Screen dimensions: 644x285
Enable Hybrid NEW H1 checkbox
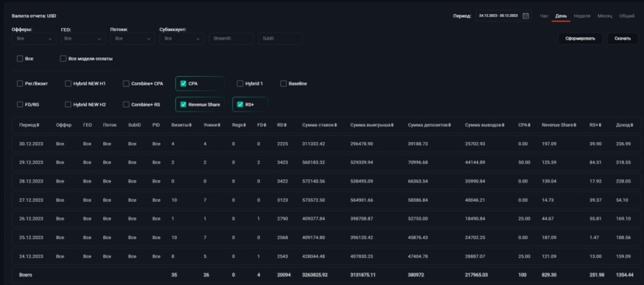68,84
